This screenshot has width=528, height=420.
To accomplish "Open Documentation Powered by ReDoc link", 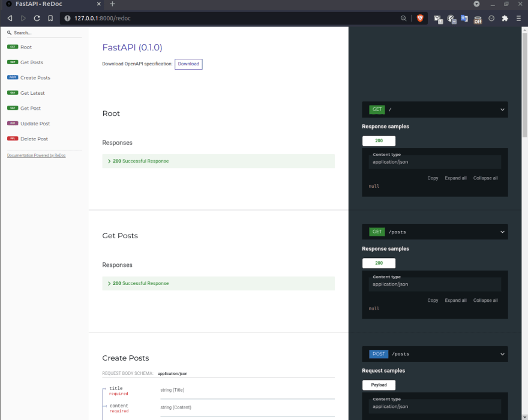I will [x=37, y=155].
